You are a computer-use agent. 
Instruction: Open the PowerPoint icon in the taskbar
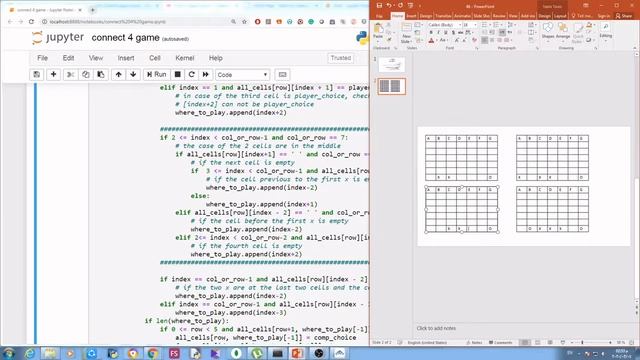[x=298, y=353]
